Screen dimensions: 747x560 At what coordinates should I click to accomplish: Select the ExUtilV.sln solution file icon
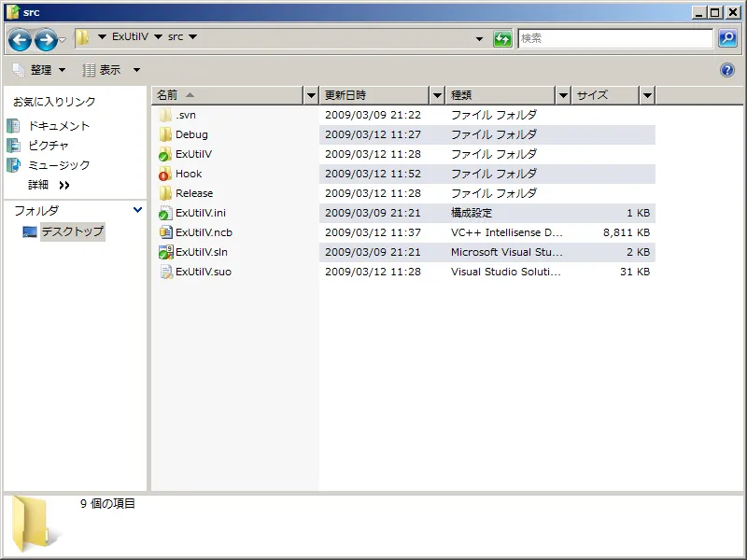(x=165, y=252)
